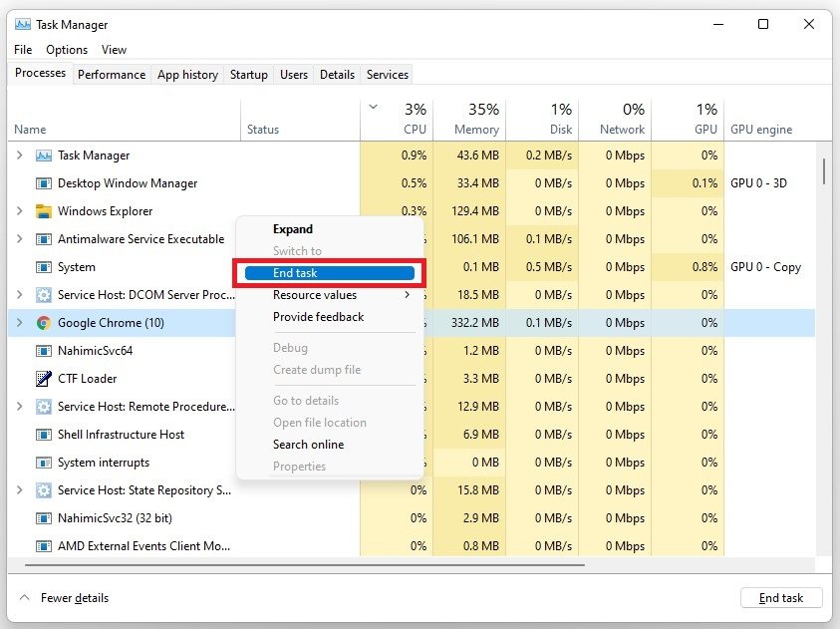Switch to the Performance tab
Image resolution: width=840 pixels, height=629 pixels.
112,75
